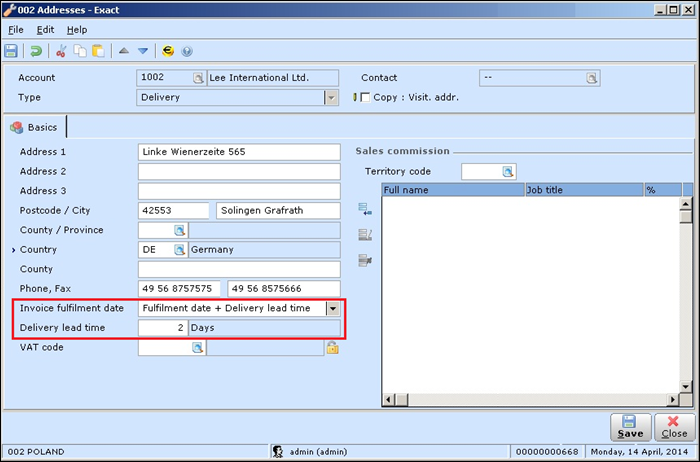Click the Save disk icon in toolbar
The height and width of the screenshot is (462, 700).
pos(11,51)
